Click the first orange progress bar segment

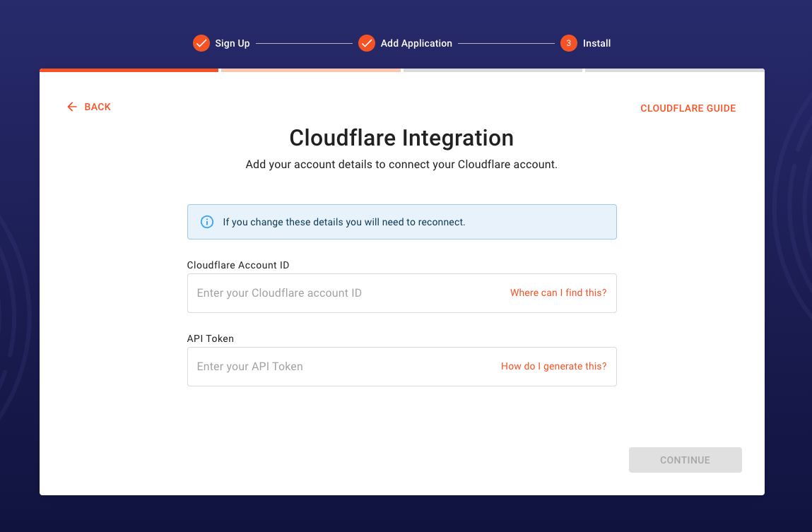(129, 71)
